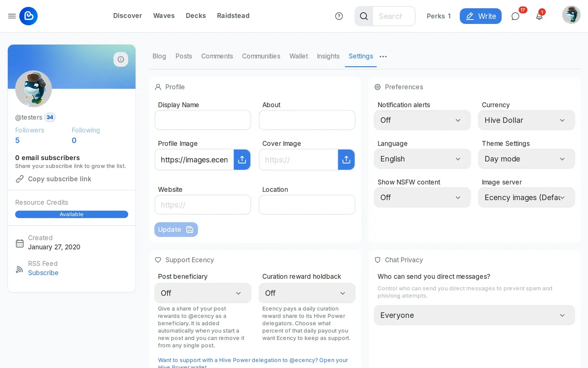Go to Discover in top navigation
The width and height of the screenshot is (588, 368).
pos(128,16)
